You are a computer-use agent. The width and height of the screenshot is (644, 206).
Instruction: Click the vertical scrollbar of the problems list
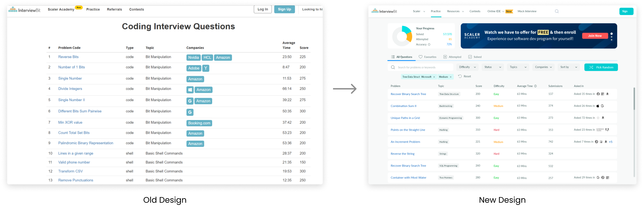tap(634, 99)
